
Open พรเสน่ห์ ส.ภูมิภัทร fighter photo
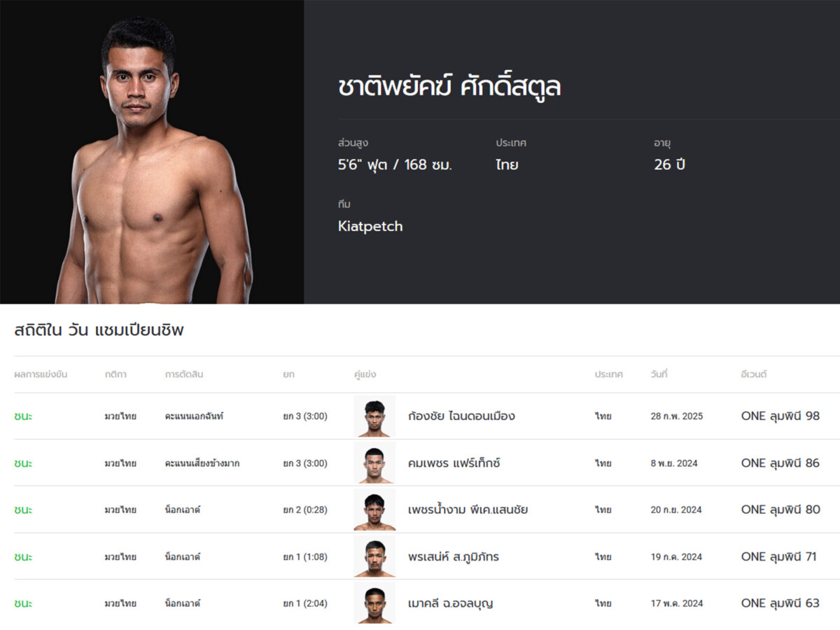374,556
